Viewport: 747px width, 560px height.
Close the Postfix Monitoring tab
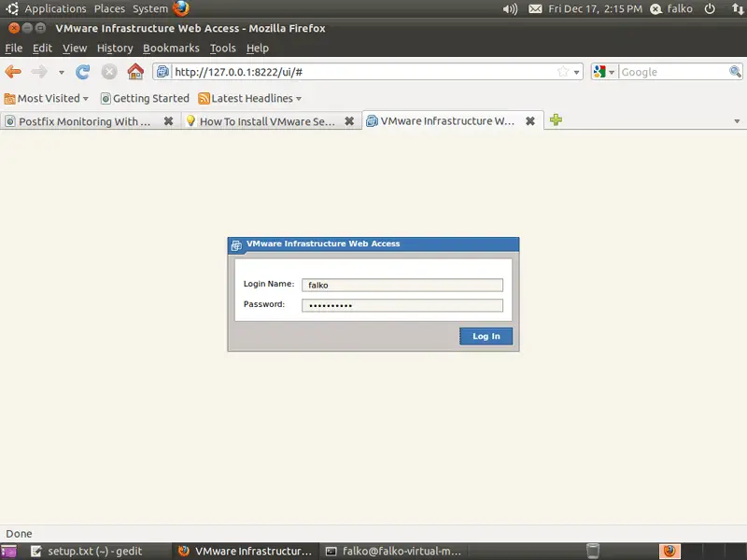pyautogui.click(x=168, y=121)
